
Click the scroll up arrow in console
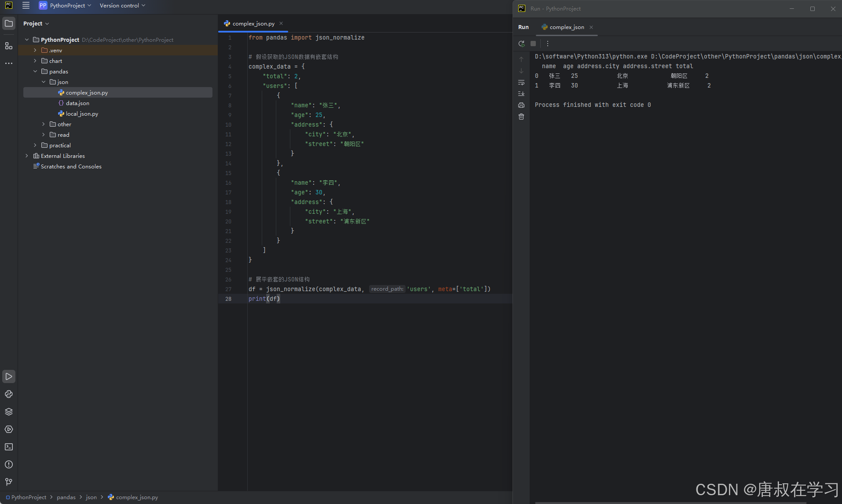[x=521, y=59]
